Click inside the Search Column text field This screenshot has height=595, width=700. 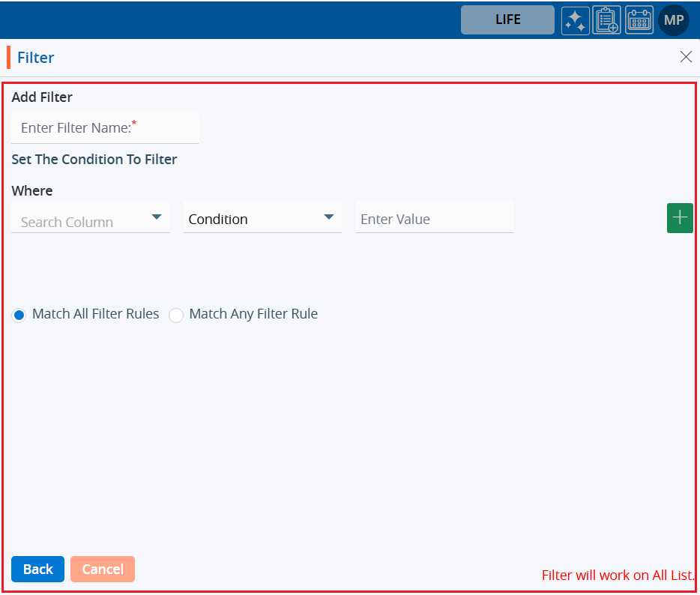tap(79, 222)
